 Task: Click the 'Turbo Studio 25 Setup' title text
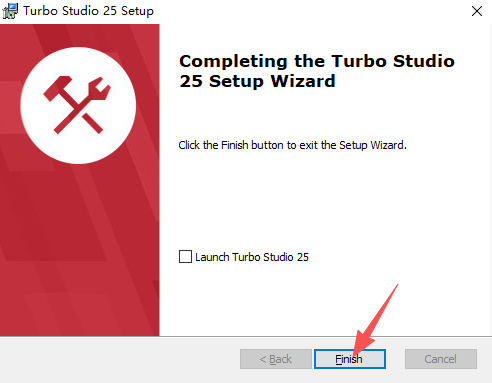point(89,11)
